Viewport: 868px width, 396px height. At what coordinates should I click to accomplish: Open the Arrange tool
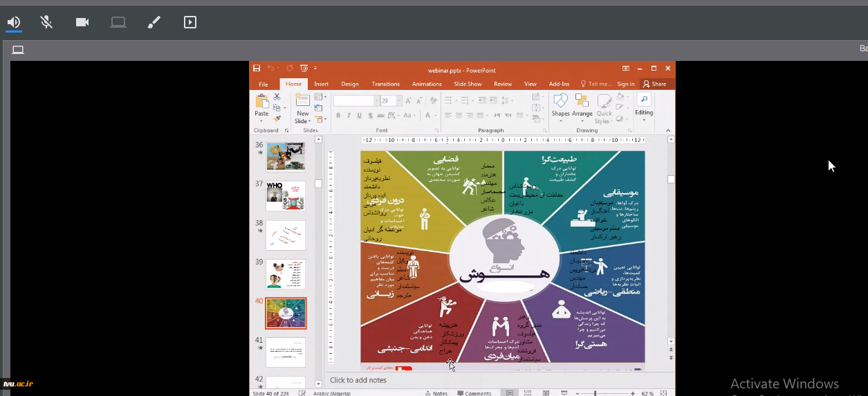click(582, 106)
